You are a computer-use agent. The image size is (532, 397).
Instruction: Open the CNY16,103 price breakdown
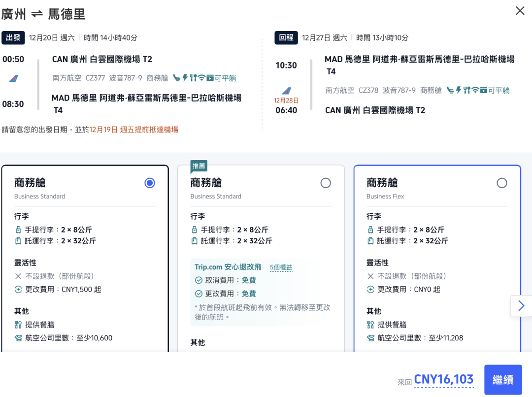click(443, 379)
